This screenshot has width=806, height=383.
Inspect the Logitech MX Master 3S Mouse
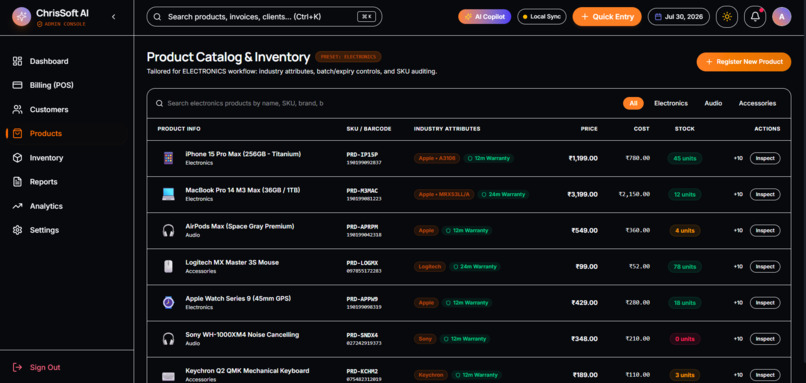[765, 267]
